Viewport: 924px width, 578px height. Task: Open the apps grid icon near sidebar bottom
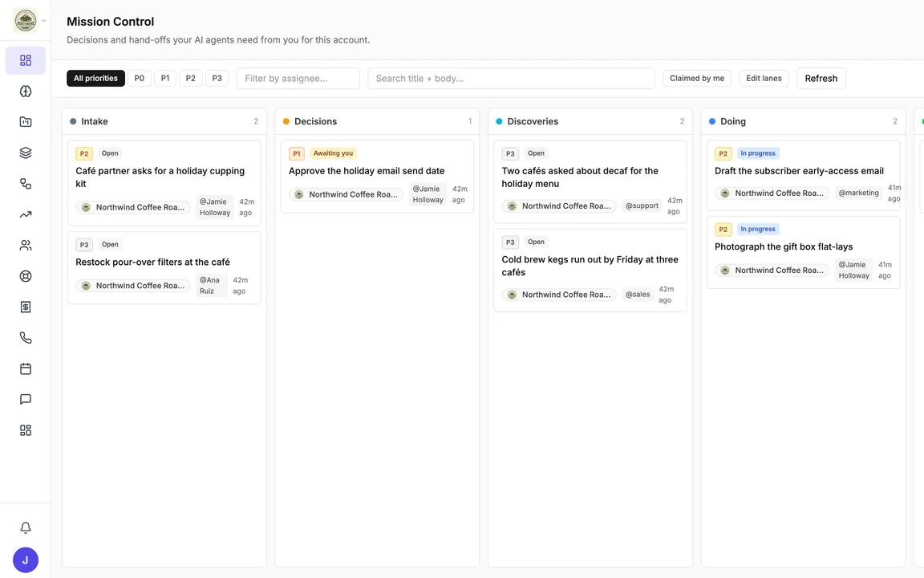click(x=26, y=430)
